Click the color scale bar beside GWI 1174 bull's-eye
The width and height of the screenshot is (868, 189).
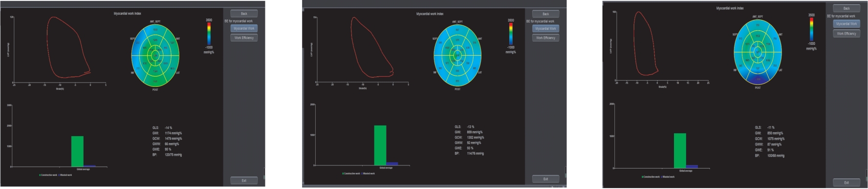pyautogui.click(x=209, y=33)
